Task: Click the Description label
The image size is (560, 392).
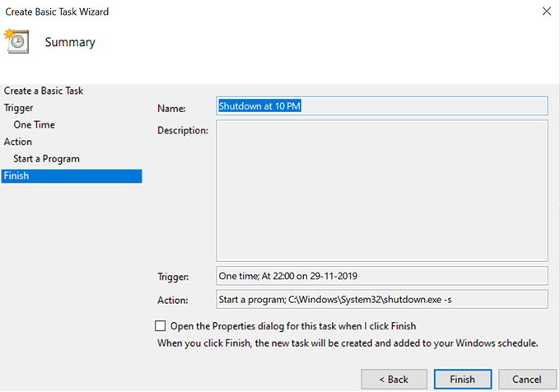Action: coord(182,130)
